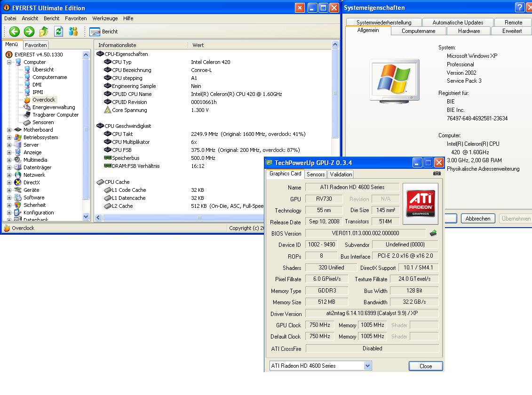Screen dimensions: 532x395
Task: Expand the Anzeige tree node
Action: [x=9, y=152]
